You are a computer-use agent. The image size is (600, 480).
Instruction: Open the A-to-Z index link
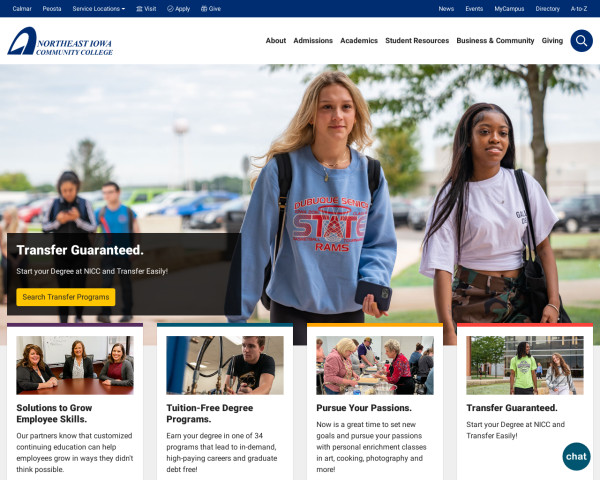(579, 8)
